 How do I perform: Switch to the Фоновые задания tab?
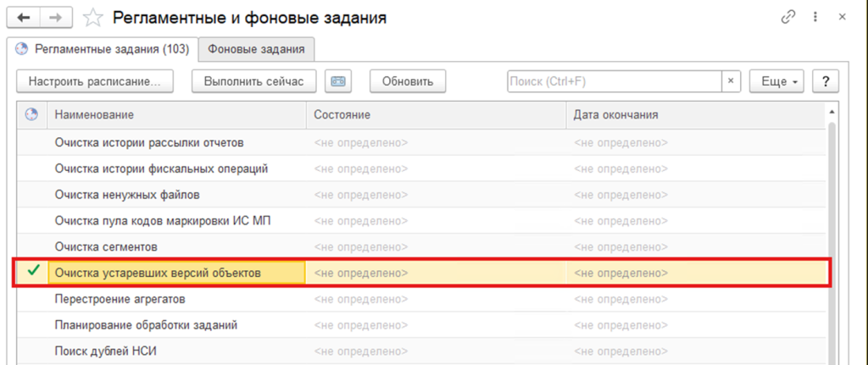(x=256, y=48)
